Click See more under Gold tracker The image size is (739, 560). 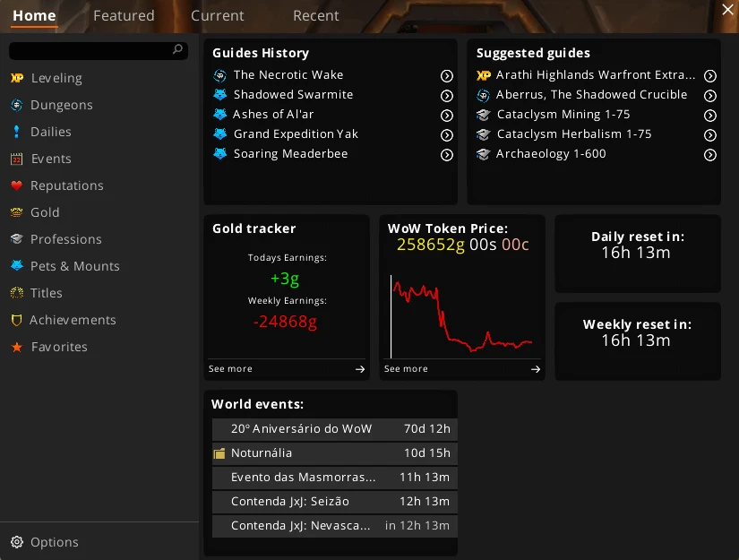point(287,369)
